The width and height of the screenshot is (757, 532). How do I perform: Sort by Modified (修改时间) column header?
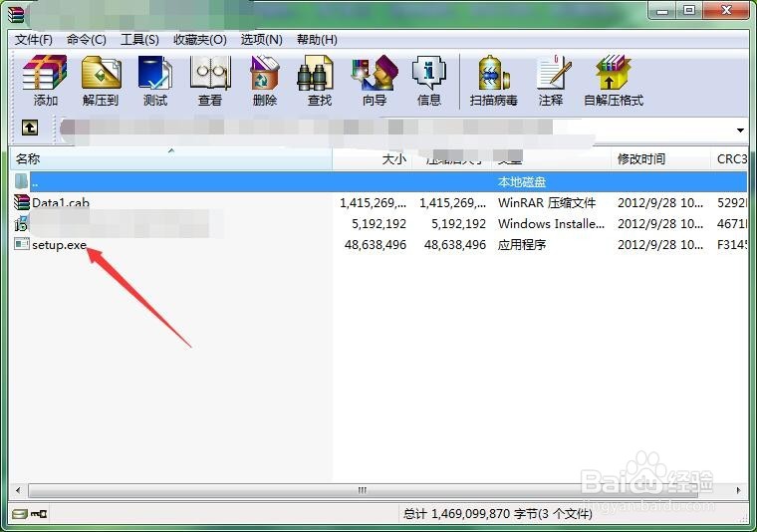click(x=660, y=158)
